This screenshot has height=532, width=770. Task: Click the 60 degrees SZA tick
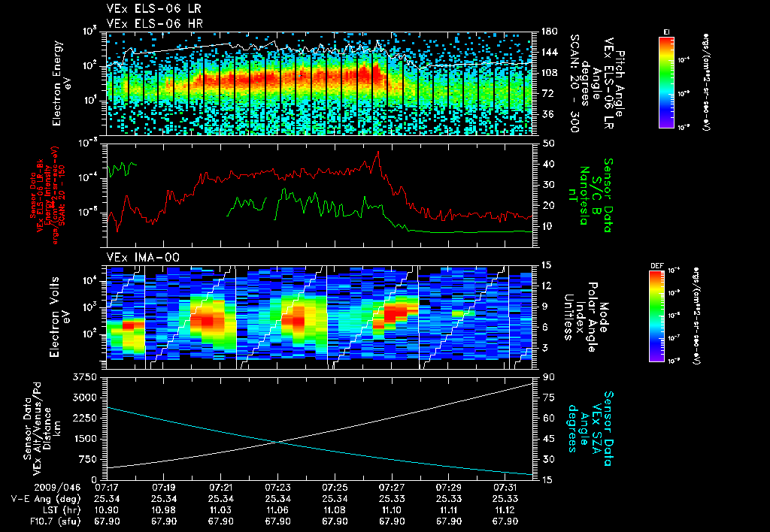(547, 418)
